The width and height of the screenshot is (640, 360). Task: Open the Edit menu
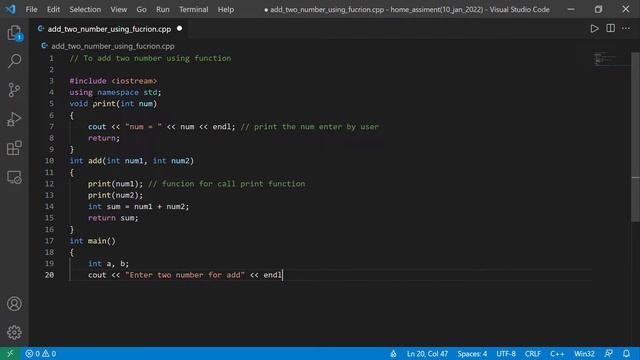pyautogui.click(x=53, y=9)
